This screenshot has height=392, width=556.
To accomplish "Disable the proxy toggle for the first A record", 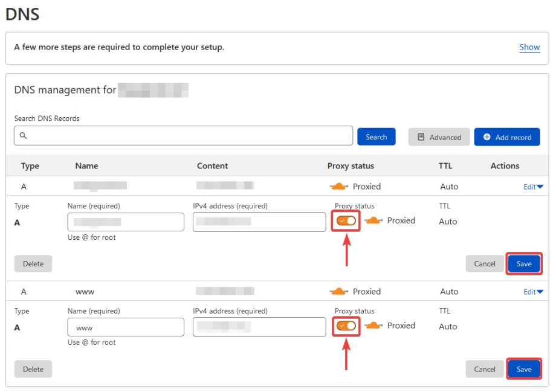I will [345, 220].
